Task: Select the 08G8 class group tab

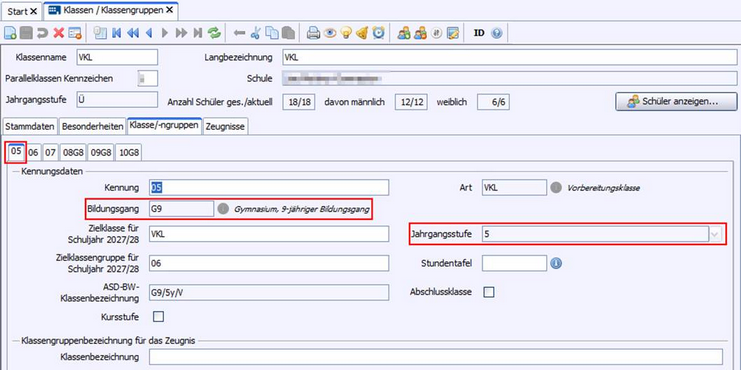Action: click(73, 153)
